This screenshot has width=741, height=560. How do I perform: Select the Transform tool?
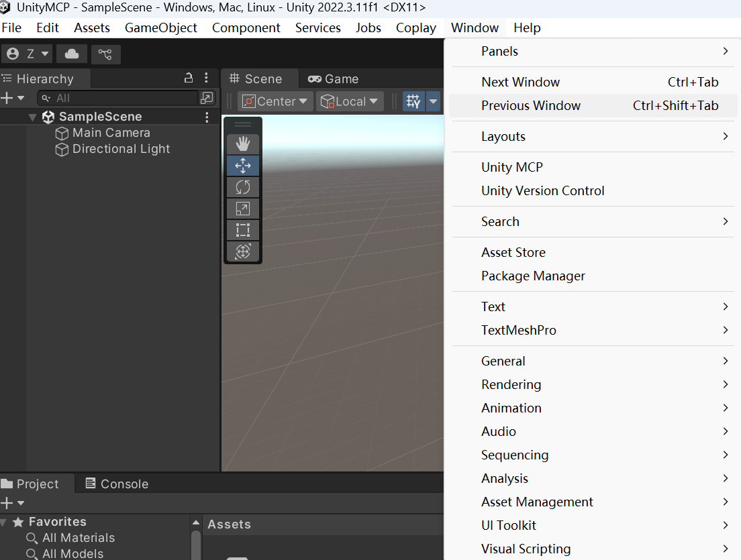243,251
